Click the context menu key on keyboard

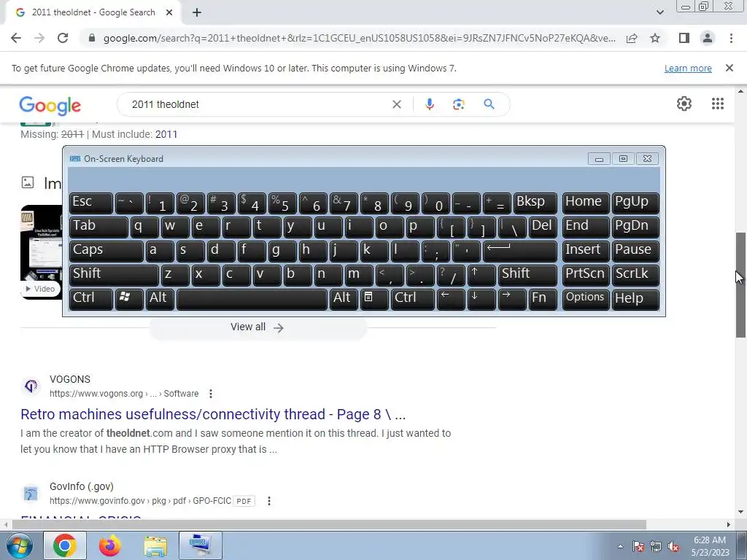374,298
